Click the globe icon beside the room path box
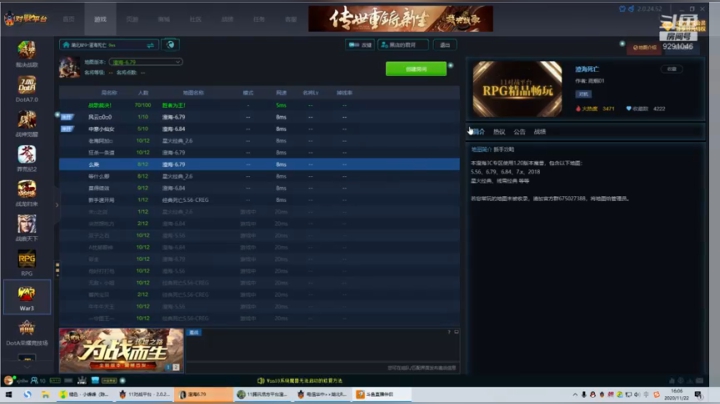The height and width of the screenshot is (404, 720). [x=170, y=45]
